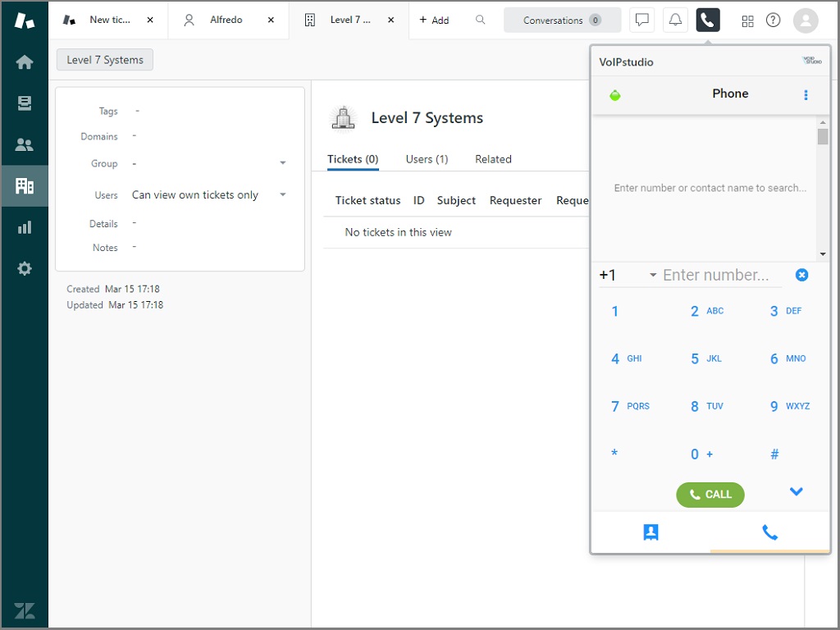Open Reporting via the bar chart icon
The height and width of the screenshot is (630, 840).
(25, 226)
